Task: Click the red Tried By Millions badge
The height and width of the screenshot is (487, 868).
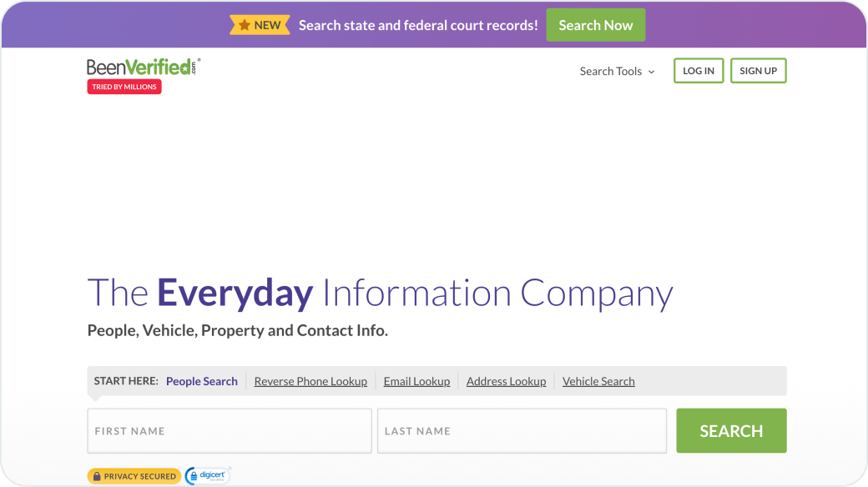Action: [x=124, y=86]
